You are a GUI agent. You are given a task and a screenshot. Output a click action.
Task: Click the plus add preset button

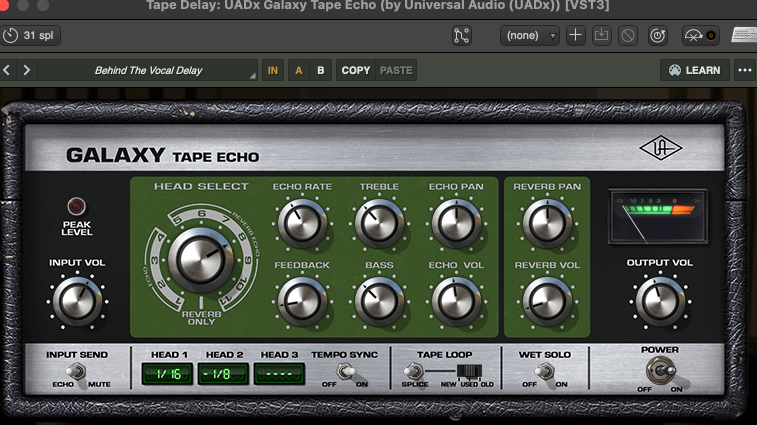point(575,35)
